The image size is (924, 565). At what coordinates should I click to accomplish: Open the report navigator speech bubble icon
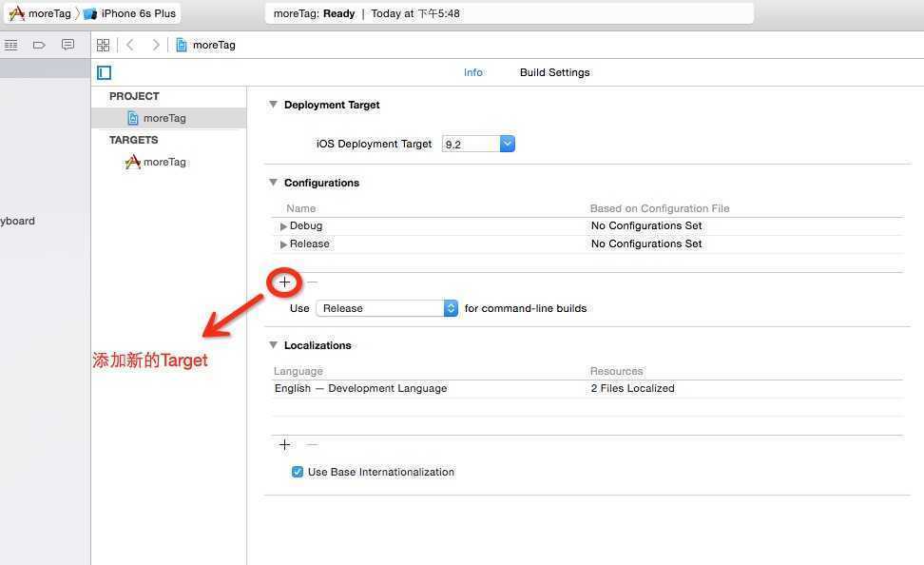67,45
